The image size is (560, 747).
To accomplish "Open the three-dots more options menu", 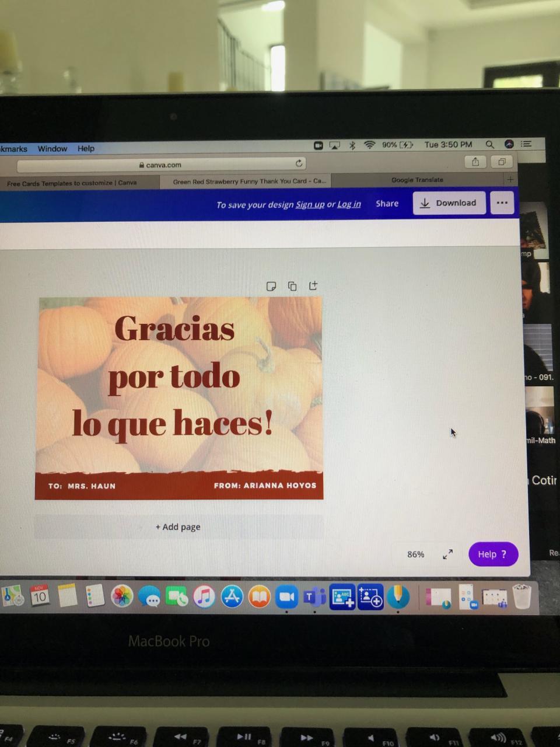I will (x=502, y=203).
